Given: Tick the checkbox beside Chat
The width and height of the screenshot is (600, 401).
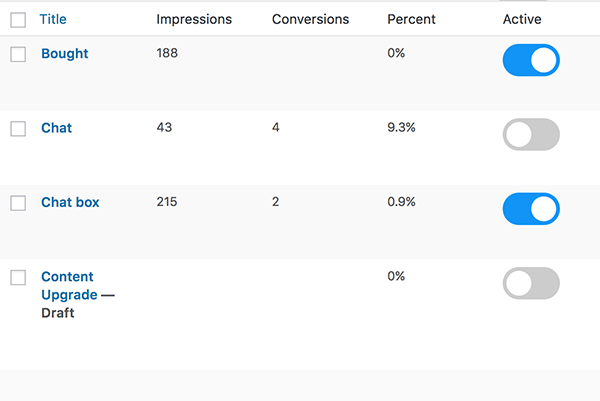Looking at the screenshot, I should [18, 129].
